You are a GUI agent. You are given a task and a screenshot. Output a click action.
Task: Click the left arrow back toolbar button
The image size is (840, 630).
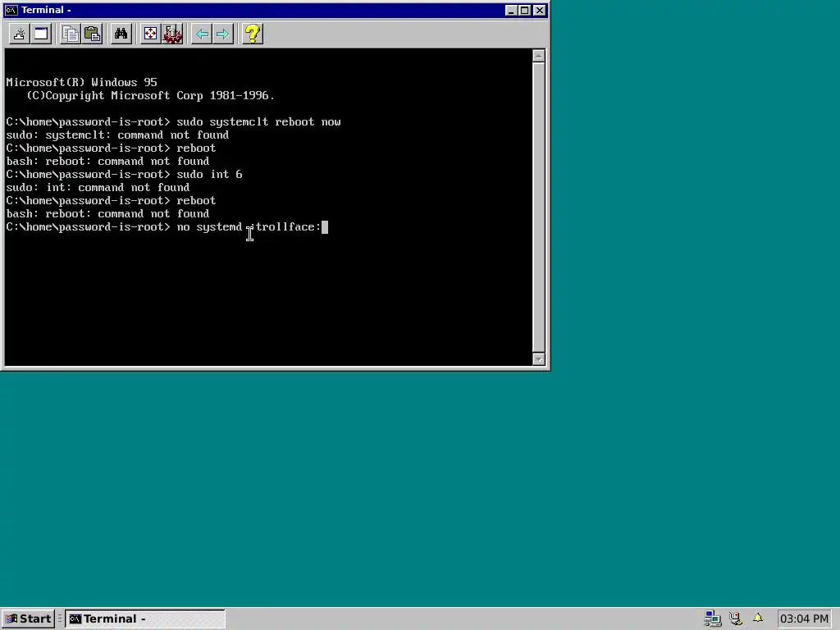pyautogui.click(x=202, y=34)
